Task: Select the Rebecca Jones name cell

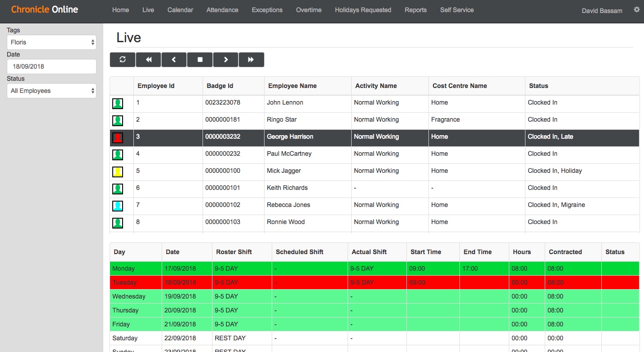Action: 308,205
